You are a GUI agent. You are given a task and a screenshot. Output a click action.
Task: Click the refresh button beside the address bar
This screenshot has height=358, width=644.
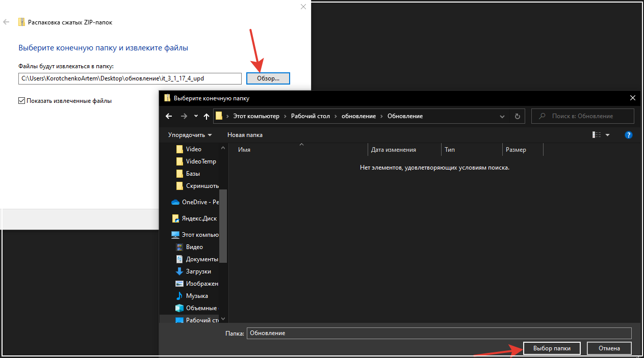(517, 116)
